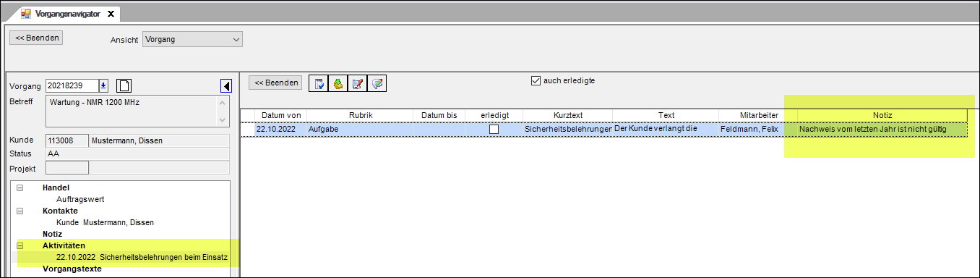Collapse the Handel tree node
The image size is (980, 278).
pos(20,188)
